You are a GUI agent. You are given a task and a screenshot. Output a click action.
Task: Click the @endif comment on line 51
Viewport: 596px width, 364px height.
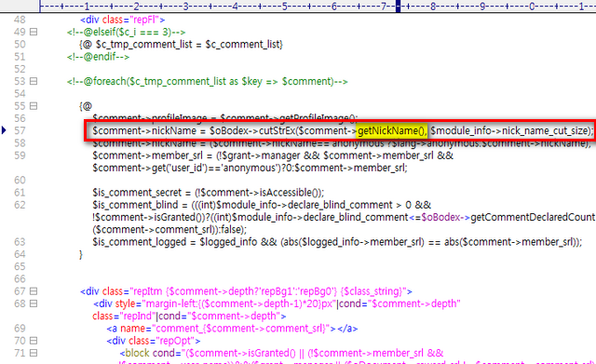click(98, 57)
